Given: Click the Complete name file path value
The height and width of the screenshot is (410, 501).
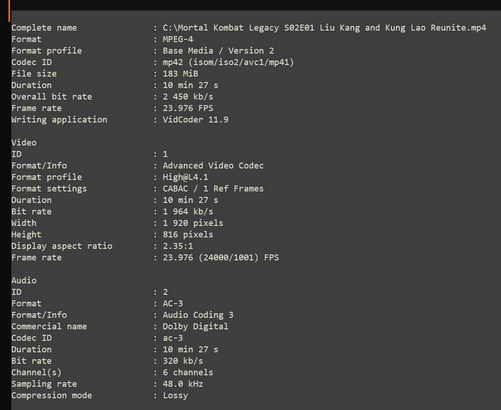Looking at the screenshot, I should 324,28.
